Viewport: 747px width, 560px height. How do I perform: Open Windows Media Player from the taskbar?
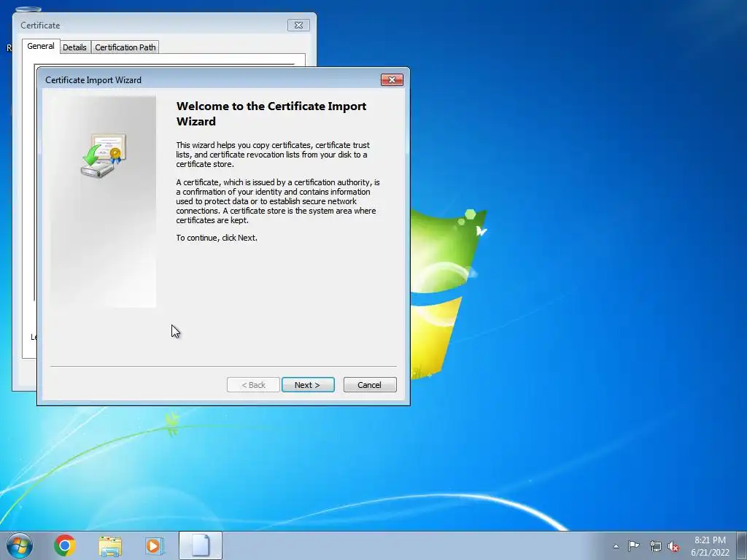(x=155, y=545)
